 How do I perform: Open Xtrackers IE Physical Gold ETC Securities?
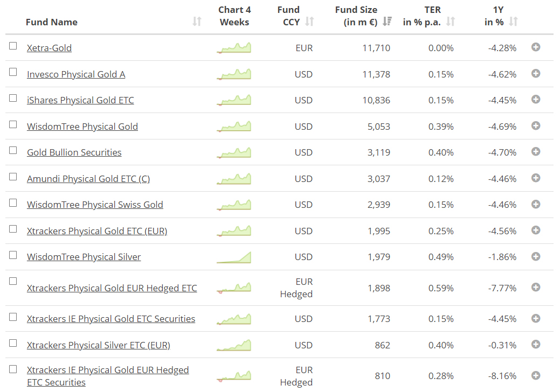[111, 319]
